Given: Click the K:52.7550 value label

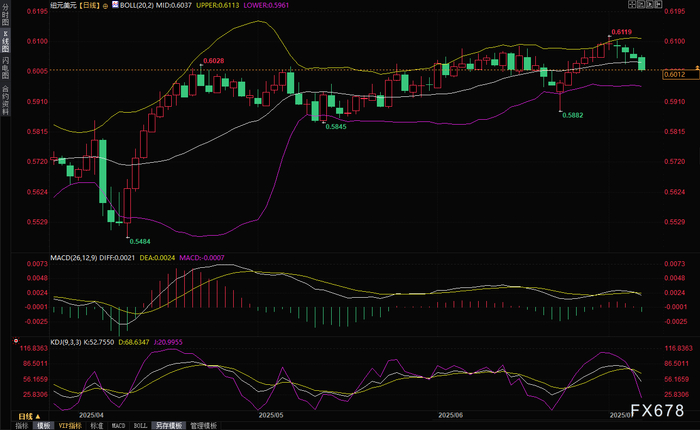Looking at the screenshot, I should (x=99, y=342).
